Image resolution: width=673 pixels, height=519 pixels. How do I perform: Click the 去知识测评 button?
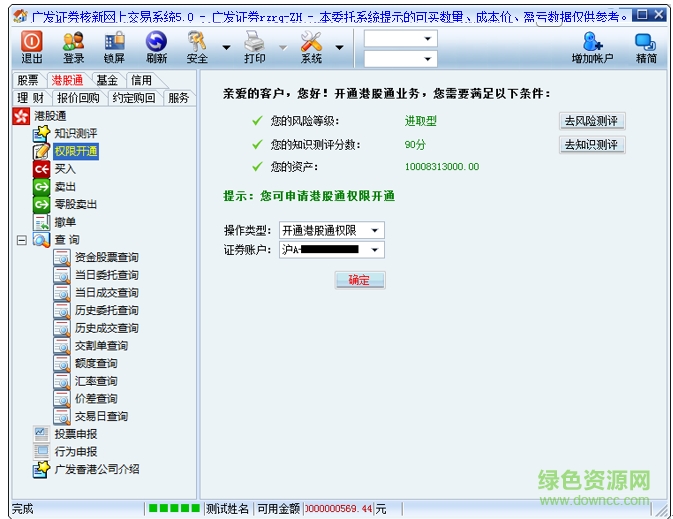(x=592, y=145)
